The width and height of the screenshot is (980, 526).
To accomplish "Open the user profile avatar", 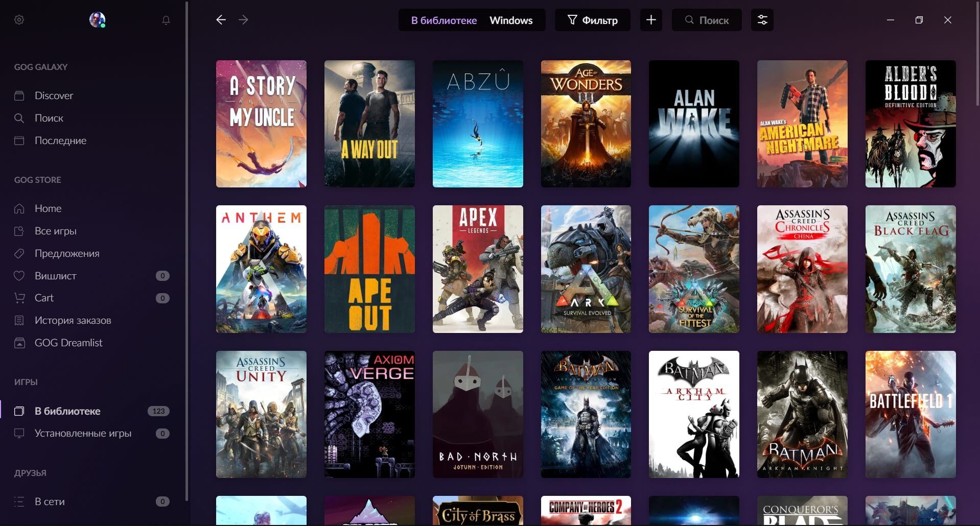I will point(97,20).
